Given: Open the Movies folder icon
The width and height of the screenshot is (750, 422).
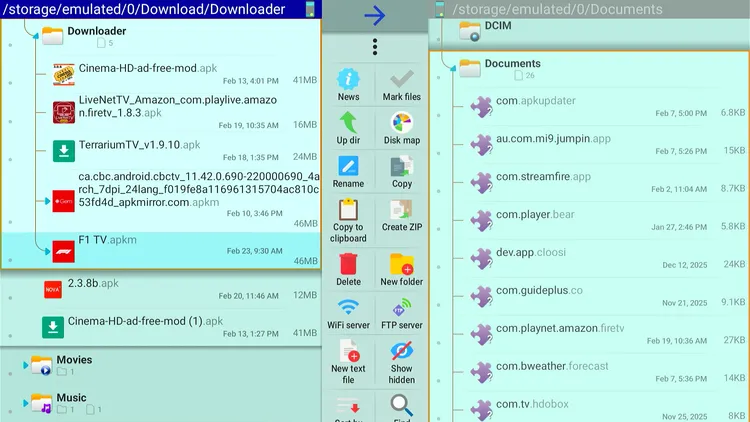Looking at the screenshot, I should [x=42, y=365].
